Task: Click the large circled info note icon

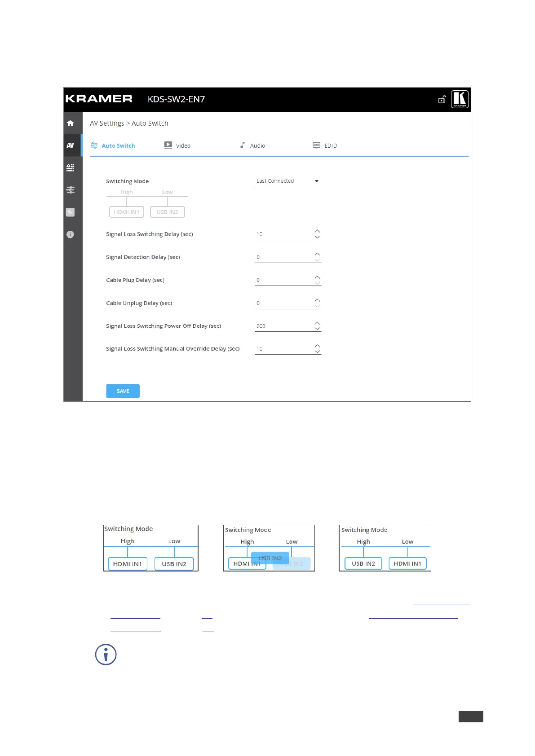Action: tap(106, 655)
